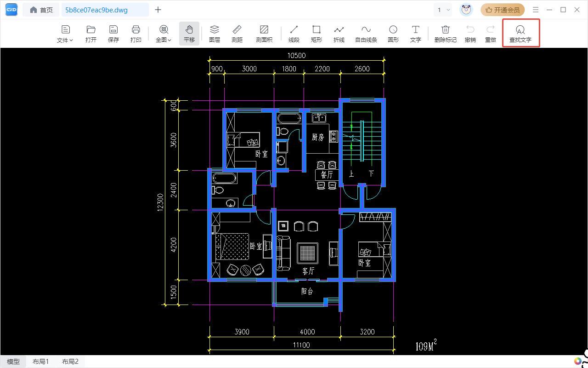Viewport: 588px width, 368px height.
Task: Select the 线段 line segment tool
Action: coord(294,34)
